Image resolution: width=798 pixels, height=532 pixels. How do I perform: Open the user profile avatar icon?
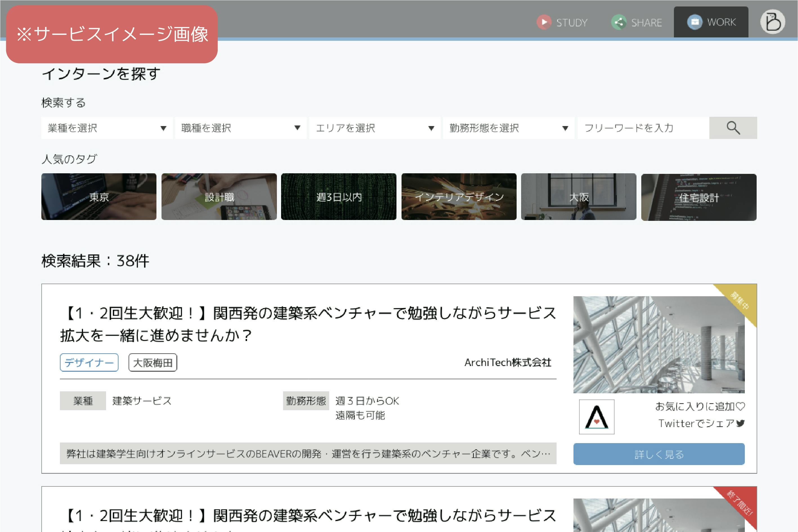pyautogui.click(x=773, y=22)
